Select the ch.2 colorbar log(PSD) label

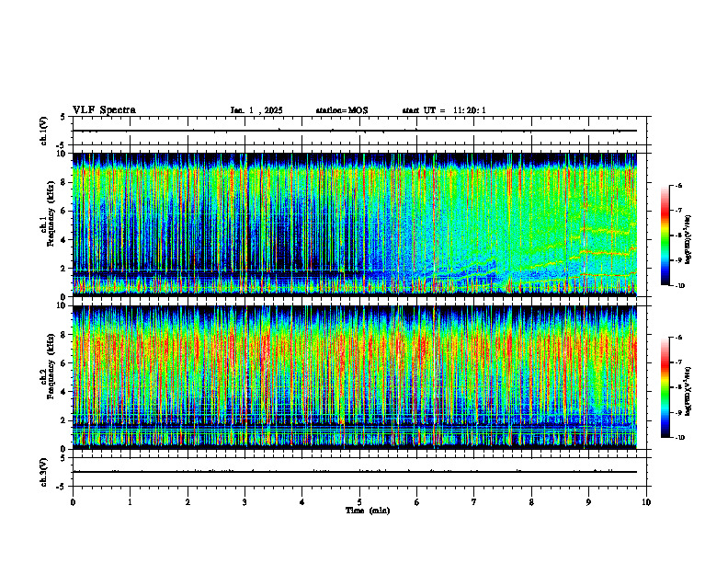tap(688, 391)
